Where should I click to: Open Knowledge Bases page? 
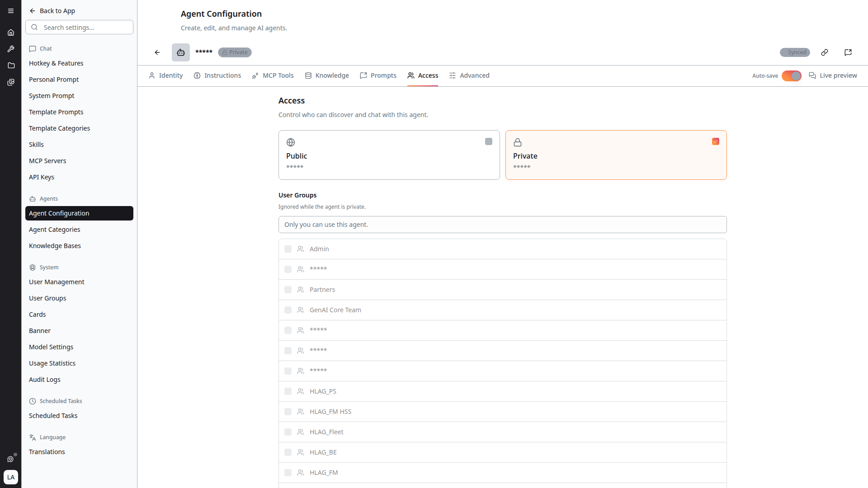tap(79, 246)
